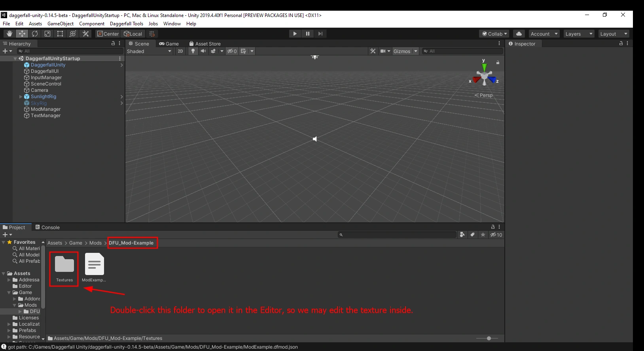
Task: Open the Layers dropdown
Action: pyautogui.click(x=579, y=34)
